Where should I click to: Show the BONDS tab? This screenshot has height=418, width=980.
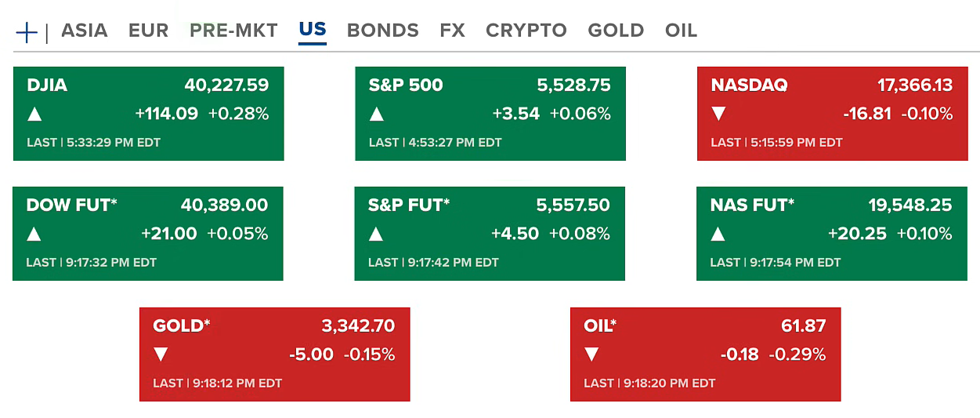[382, 31]
